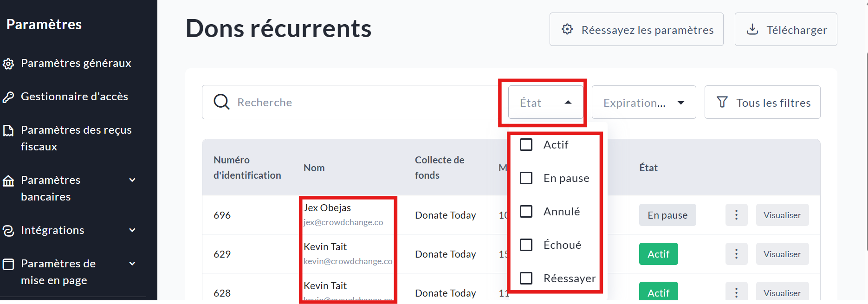Open the three-dot menu for donation 696

tap(736, 215)
